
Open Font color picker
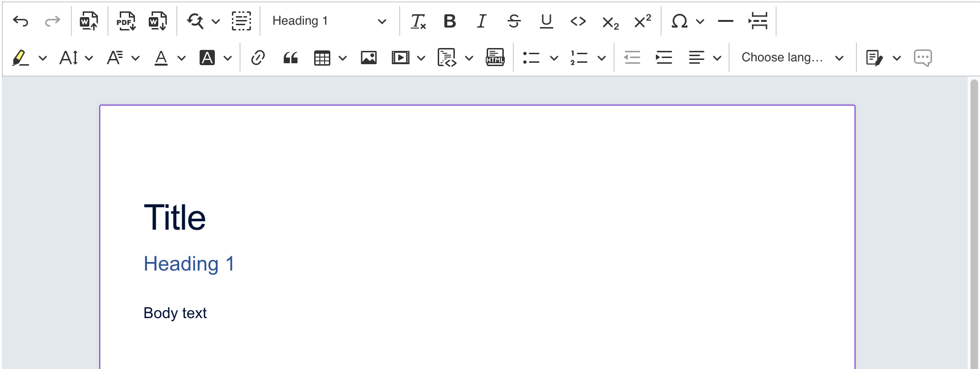click(161, 58)
